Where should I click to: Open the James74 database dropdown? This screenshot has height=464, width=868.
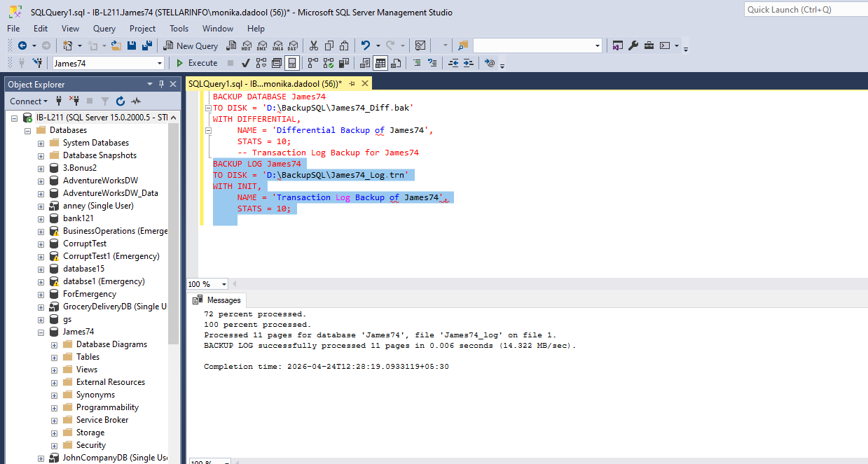[x=159, y=63]
